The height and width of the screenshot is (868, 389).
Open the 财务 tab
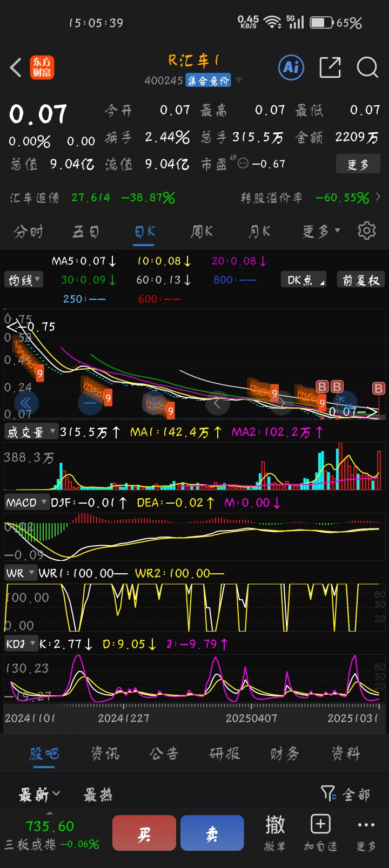pyautogui.click(x=285, y=753)
